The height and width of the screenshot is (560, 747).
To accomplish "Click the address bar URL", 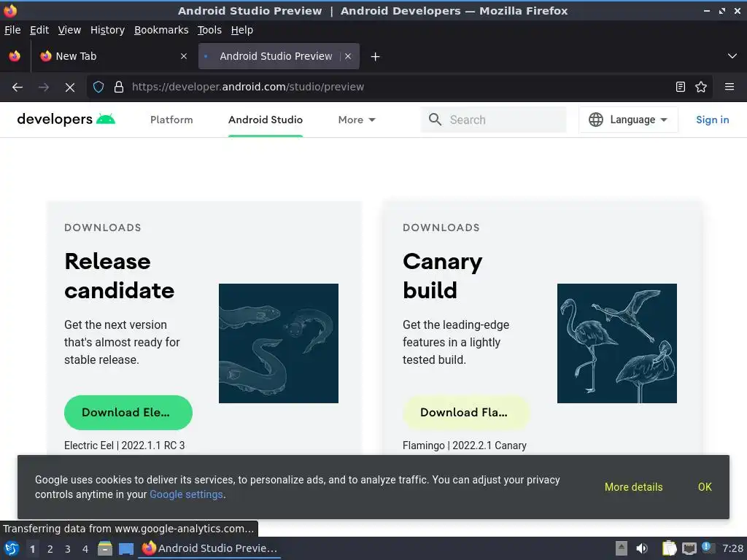I will (x=248, y=87).
